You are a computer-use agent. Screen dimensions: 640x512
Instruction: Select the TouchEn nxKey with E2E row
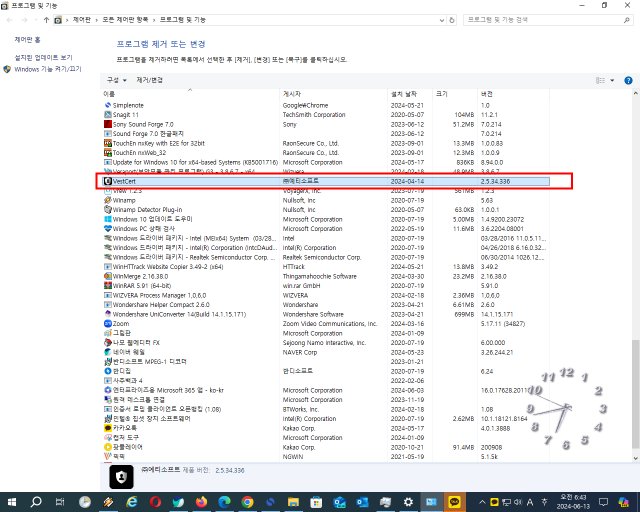324,143
